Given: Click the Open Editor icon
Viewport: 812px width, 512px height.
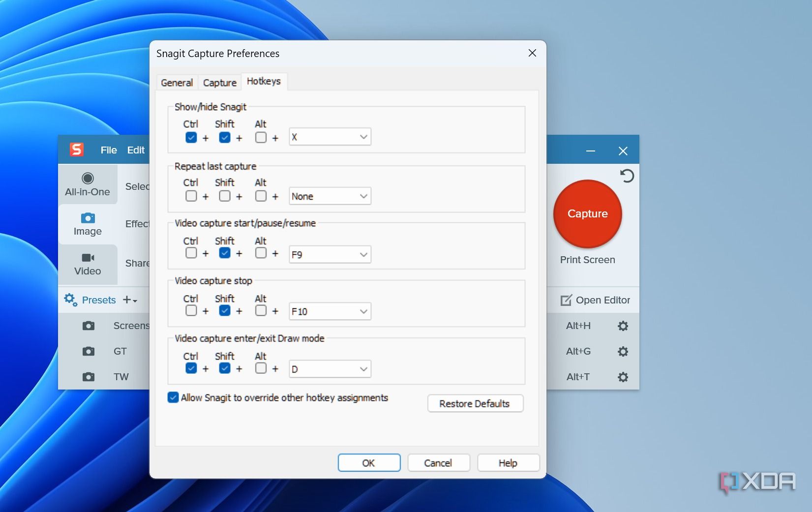Looking at the screenshot, I should point(566,300).
